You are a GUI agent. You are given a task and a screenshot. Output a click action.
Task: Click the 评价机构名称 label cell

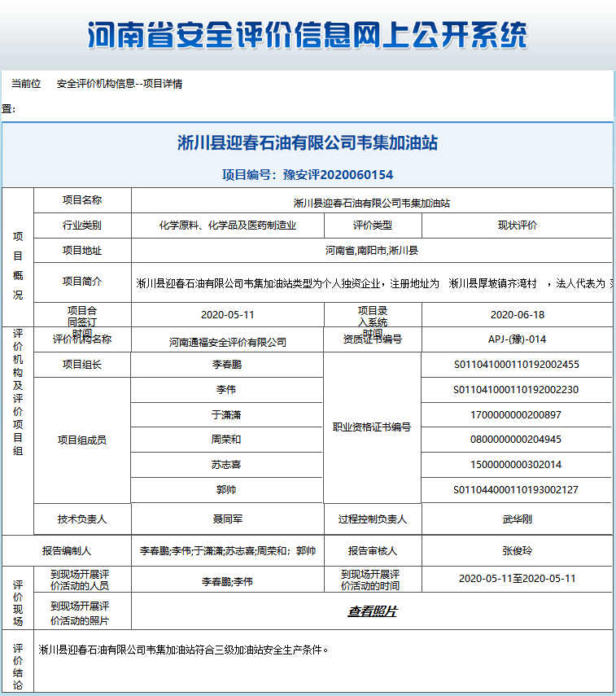82,339
